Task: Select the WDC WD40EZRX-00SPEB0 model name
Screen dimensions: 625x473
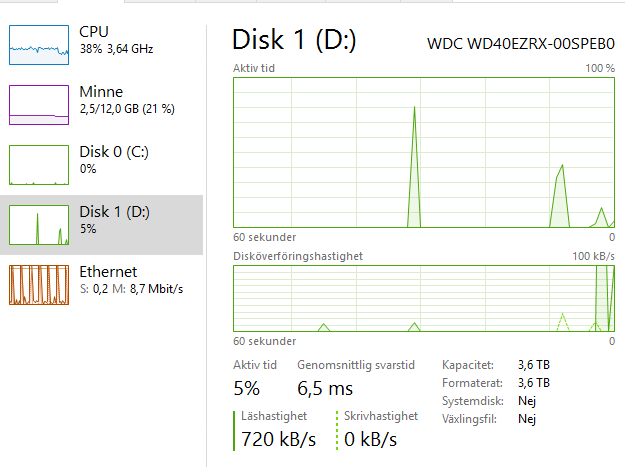Action: 520,43
